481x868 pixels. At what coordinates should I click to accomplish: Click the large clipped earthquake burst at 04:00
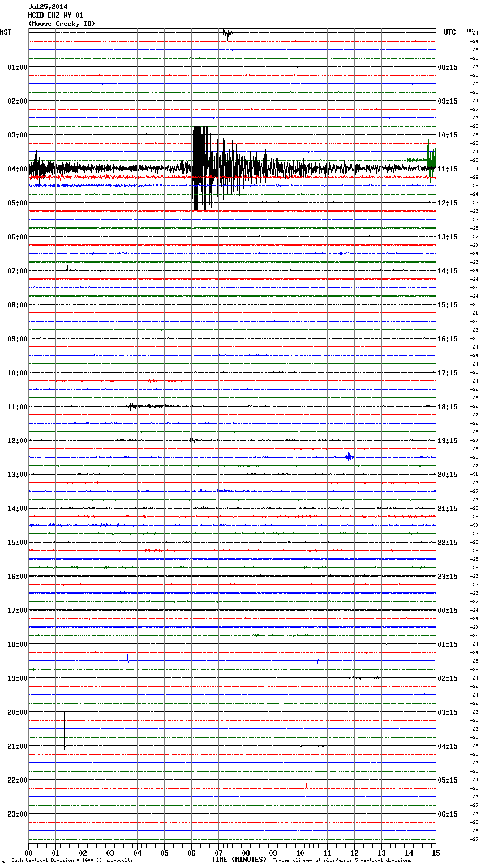tap(203, 169)
